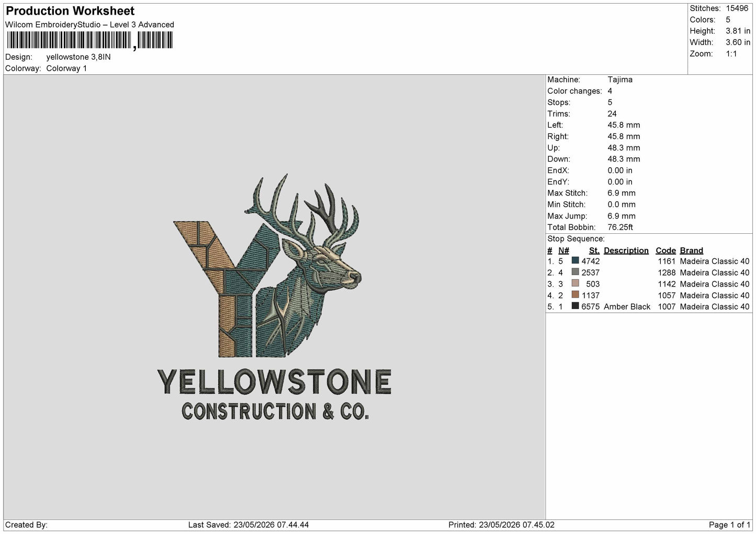The width and height of the screenshot is (756, 534).
Task: Click the Max Stitch value 6.9 mm
Action: tap(622, 193)
